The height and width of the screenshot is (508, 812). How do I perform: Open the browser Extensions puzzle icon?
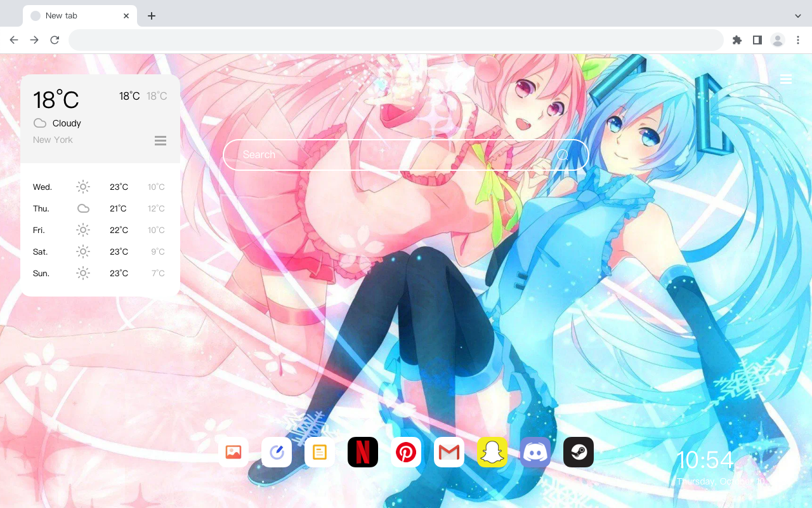tap(737, 40)
